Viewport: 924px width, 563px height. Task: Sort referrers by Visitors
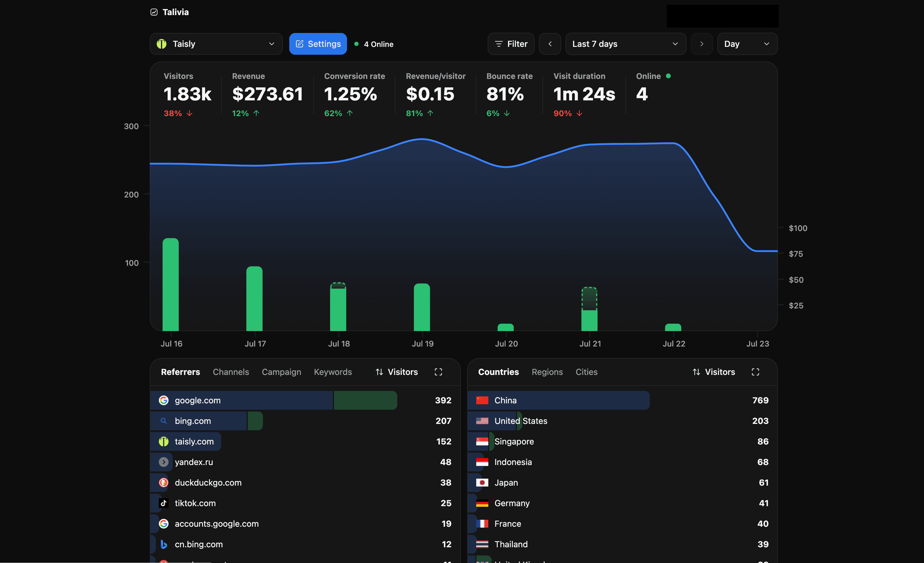coord(397,372)
